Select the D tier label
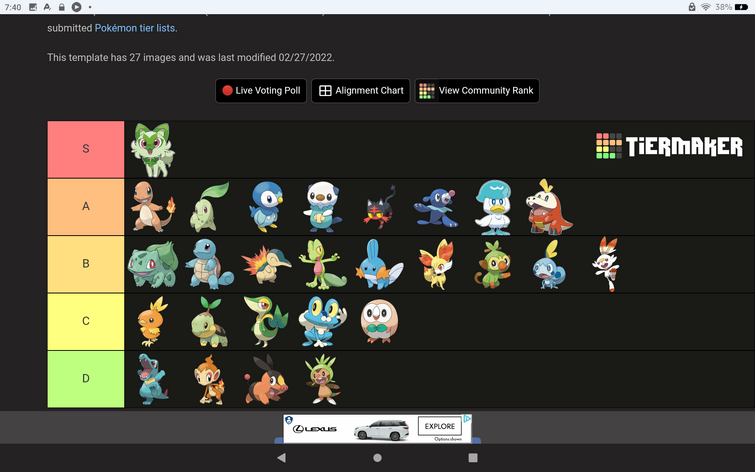 pos(86,379)
